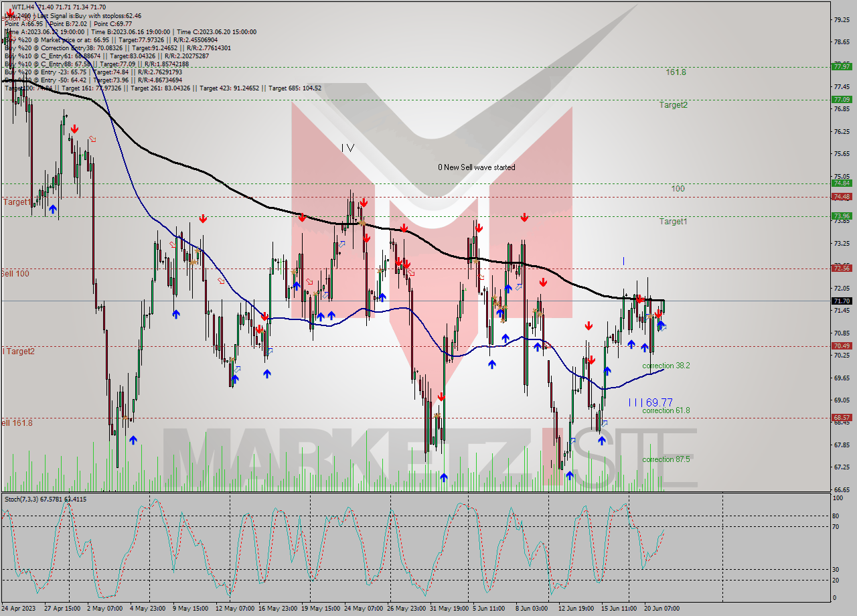Click the 76.25 price axis label
The image size is (857, 616).
[840, 131]
